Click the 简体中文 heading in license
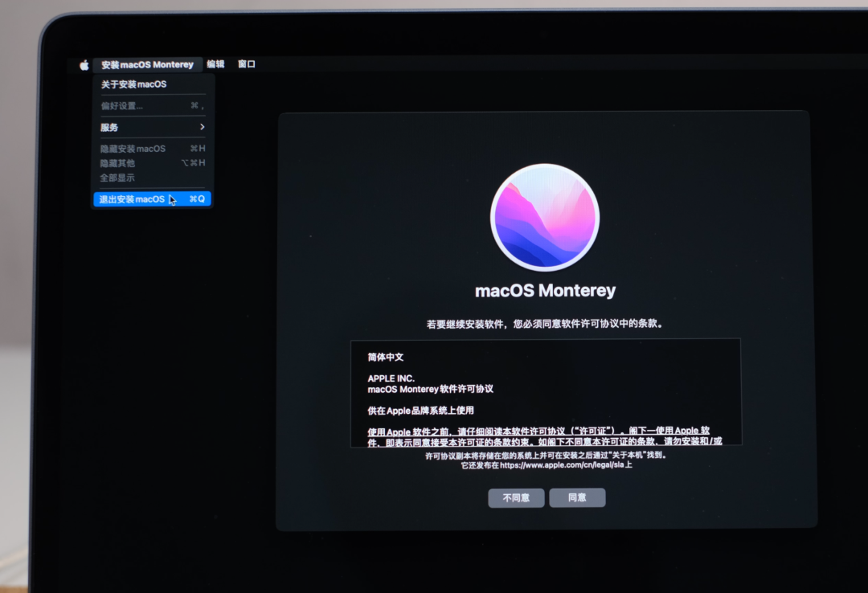868x593 pixels. [x=385, y=357]
